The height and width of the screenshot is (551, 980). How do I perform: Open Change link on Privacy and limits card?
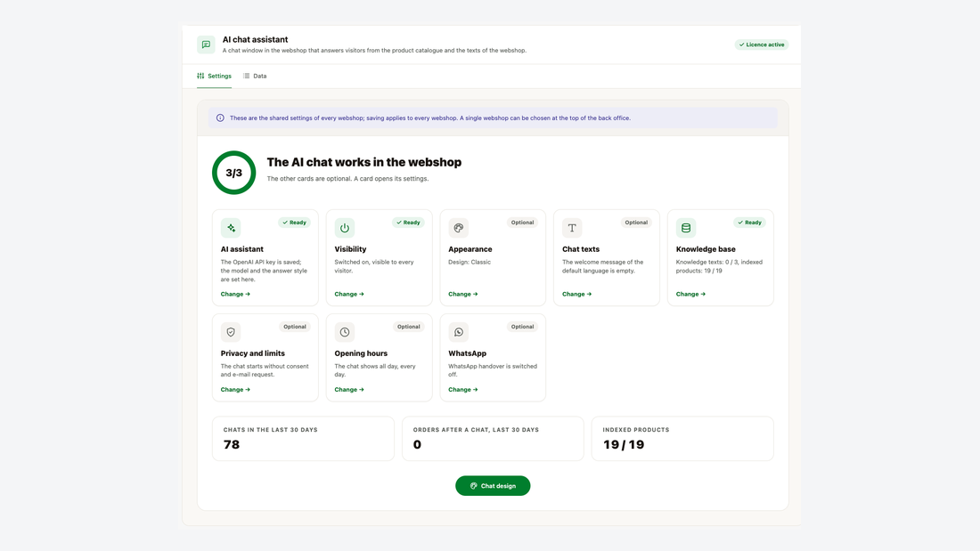pos(235,390)
